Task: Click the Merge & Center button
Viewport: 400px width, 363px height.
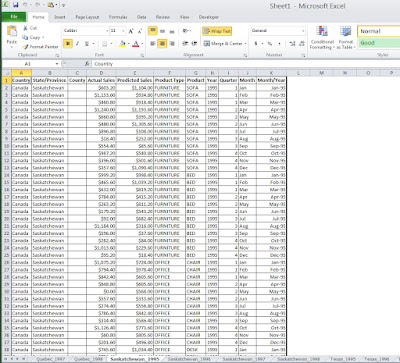Action: tap(223, 44)
